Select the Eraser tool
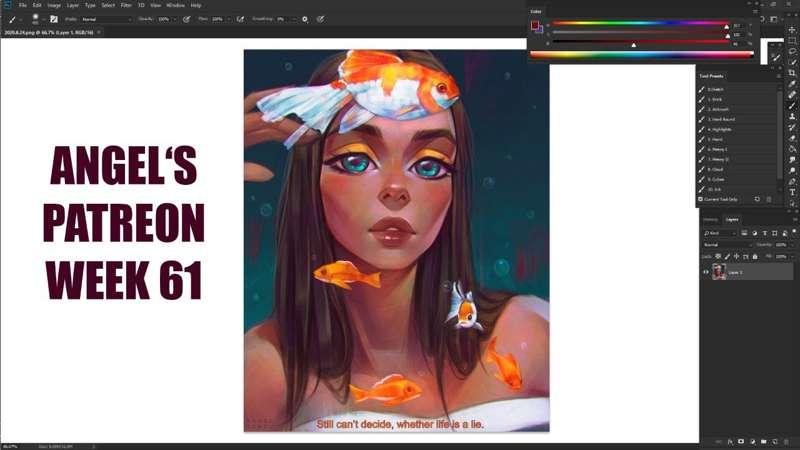 [792, 138]
